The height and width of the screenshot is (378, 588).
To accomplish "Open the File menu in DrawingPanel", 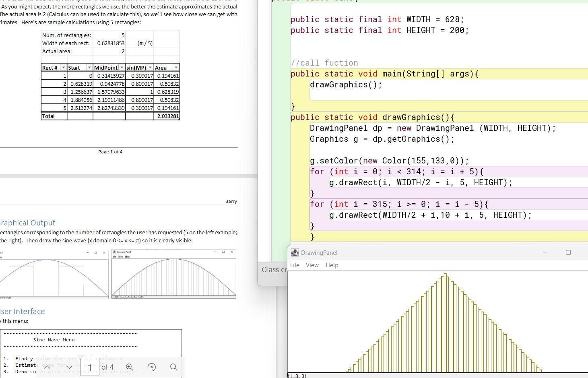I will point(295,265).
